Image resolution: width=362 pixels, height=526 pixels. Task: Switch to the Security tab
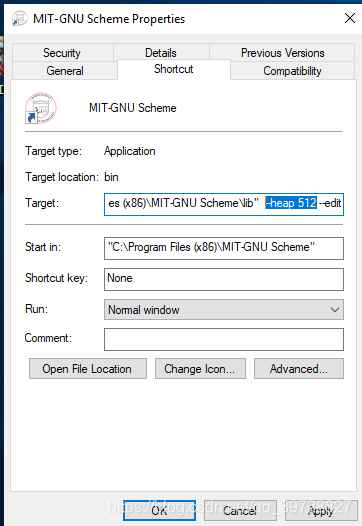(62, 53)
